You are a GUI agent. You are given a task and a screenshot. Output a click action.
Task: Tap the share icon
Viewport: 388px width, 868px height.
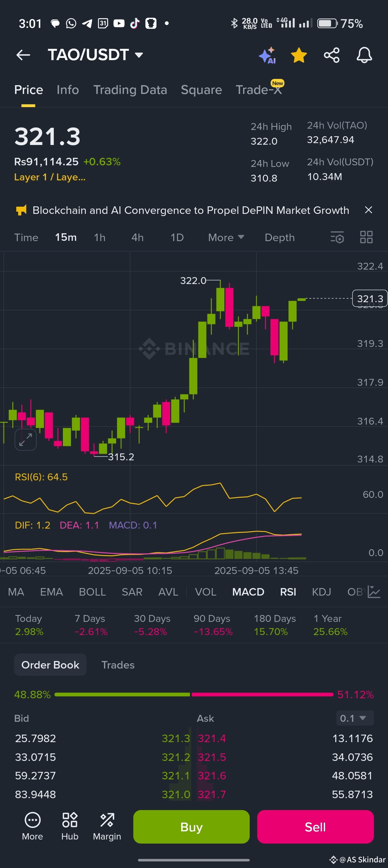coord(332,55)
